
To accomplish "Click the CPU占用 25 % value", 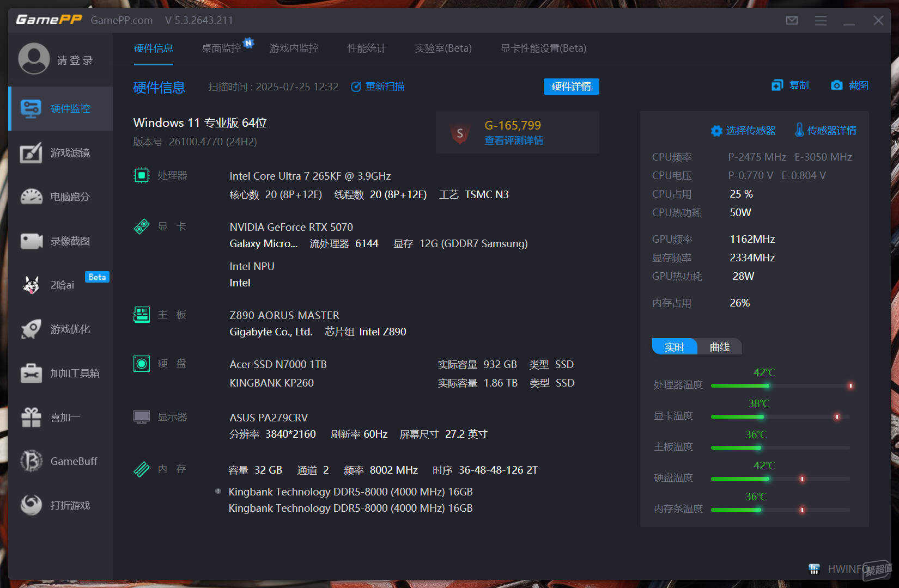I will (x=742, y=194).
